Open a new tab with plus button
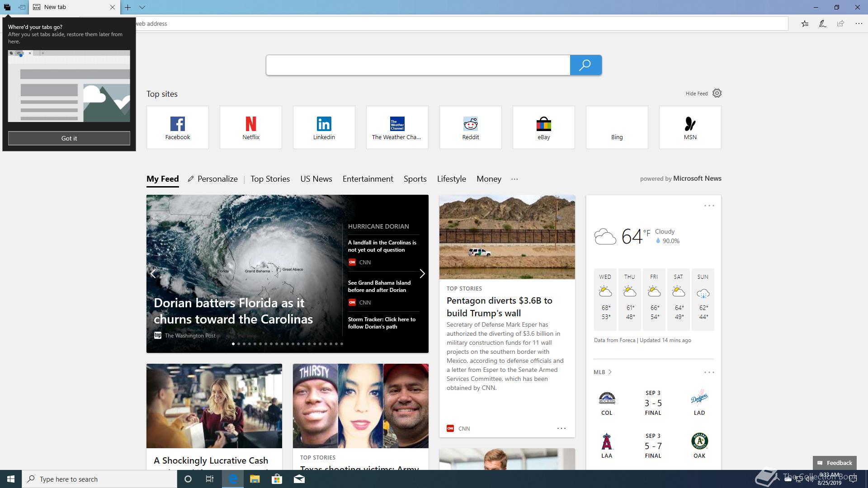 [x=128, y=7]
